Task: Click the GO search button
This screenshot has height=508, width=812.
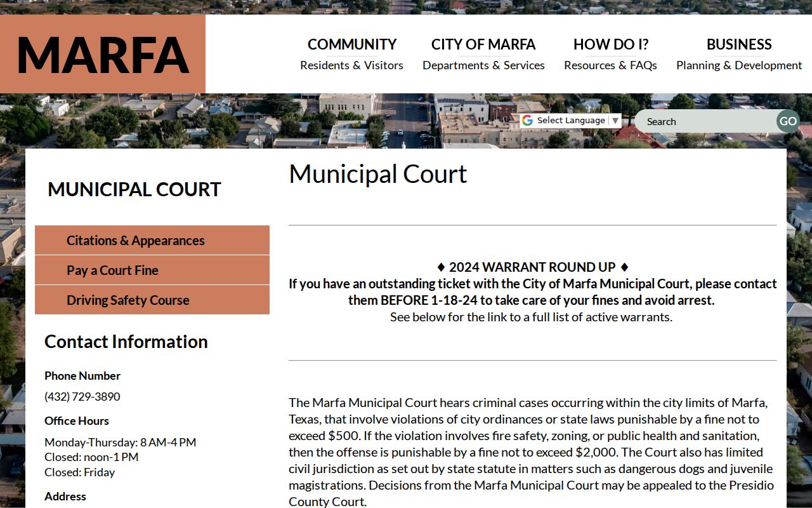Action: point(788,121)
